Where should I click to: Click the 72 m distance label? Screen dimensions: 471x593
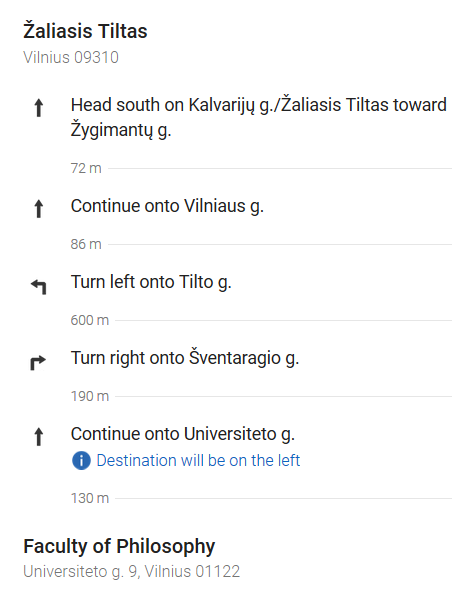pyautogui.click(x=86, y=168)
